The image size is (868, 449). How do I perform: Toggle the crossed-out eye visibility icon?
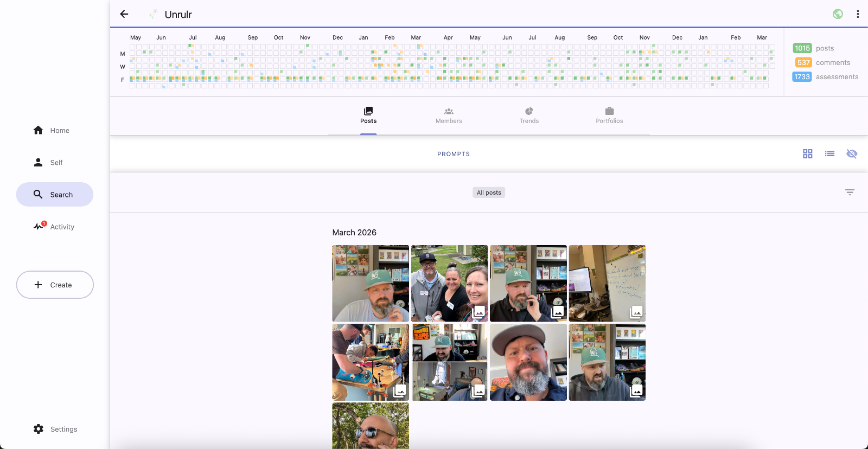point(852,154)
